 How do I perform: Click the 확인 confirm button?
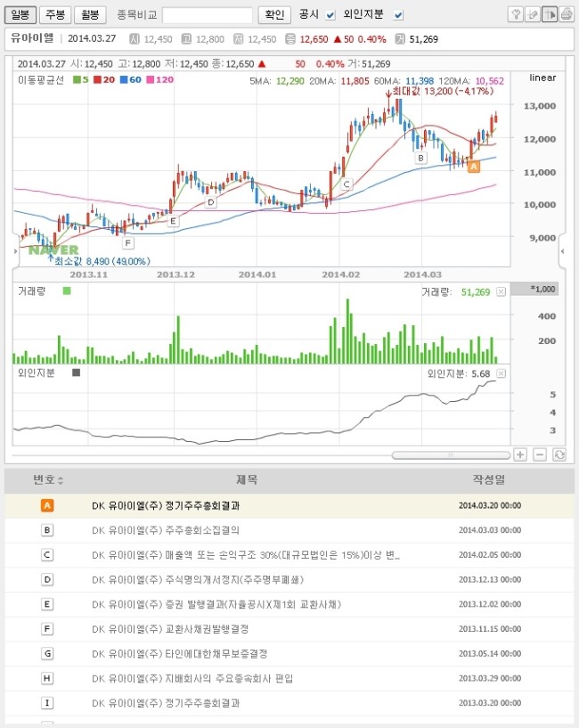[274, 14]
